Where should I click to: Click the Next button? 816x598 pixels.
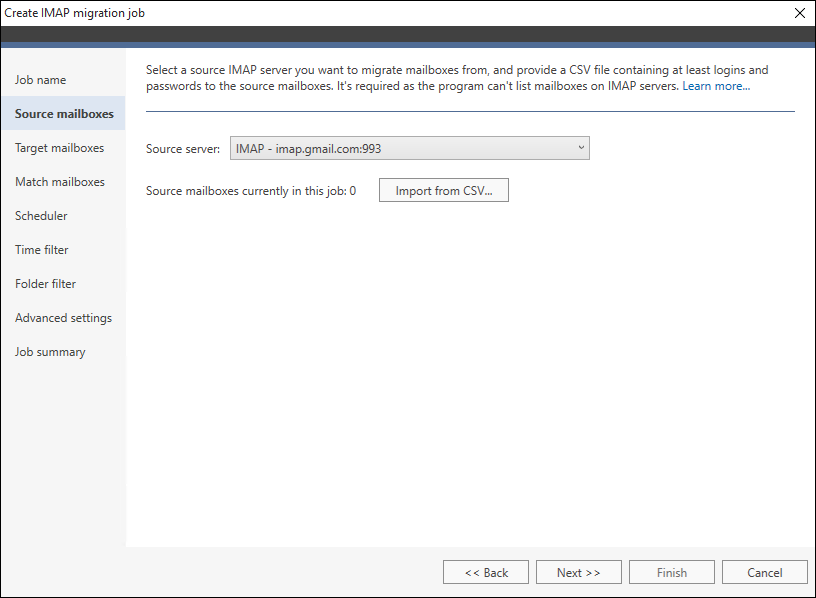(x=579, y=572)
